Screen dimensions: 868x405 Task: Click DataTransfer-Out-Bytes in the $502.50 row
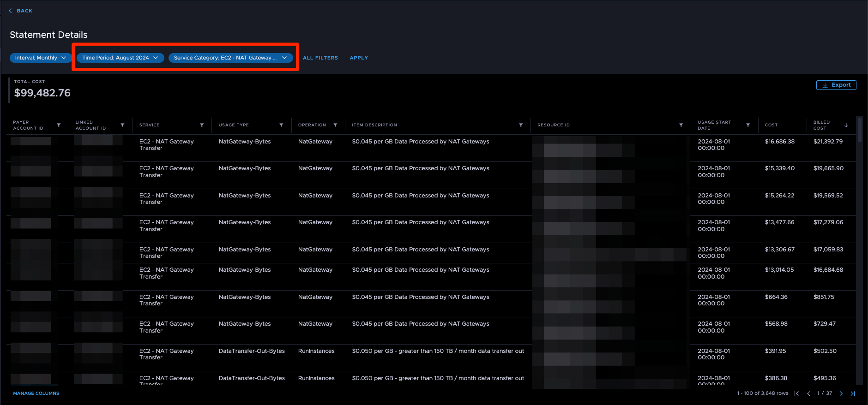pyautogui.click(x=252, y=351)
